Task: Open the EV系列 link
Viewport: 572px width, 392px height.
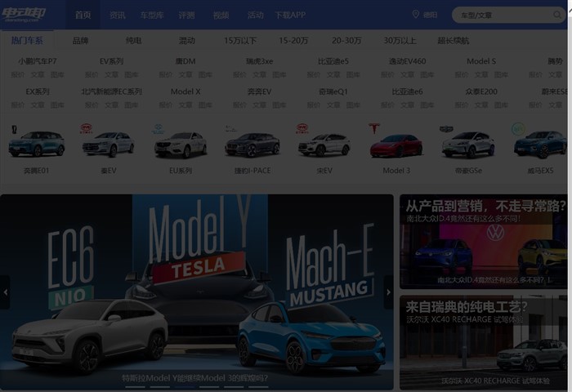Action: click(x=111, y=61)
